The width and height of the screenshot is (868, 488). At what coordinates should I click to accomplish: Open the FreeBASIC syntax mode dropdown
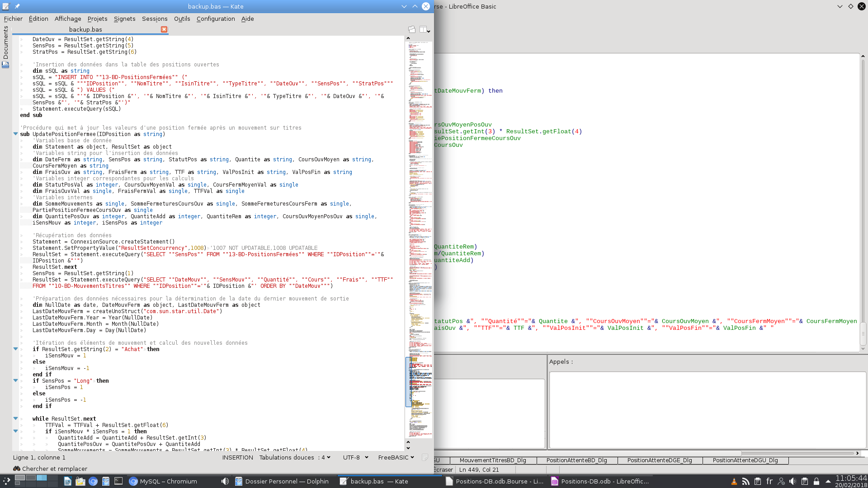pos(396,457)
